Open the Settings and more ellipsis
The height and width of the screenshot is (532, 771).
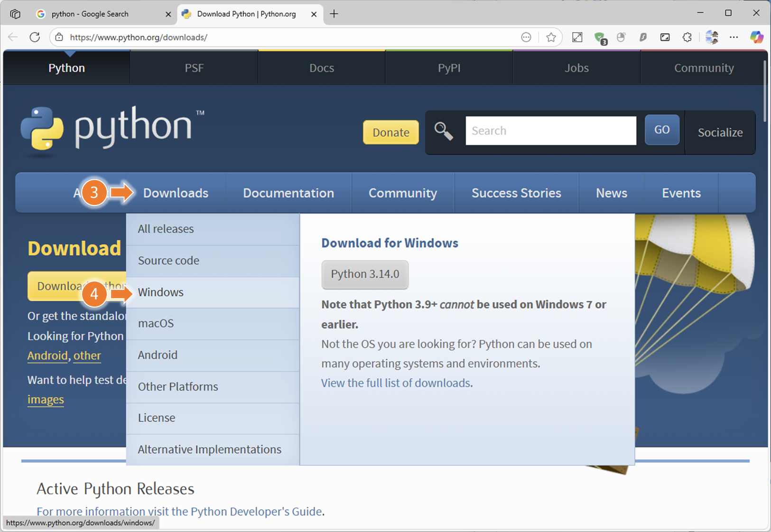[x=734, y=37]
